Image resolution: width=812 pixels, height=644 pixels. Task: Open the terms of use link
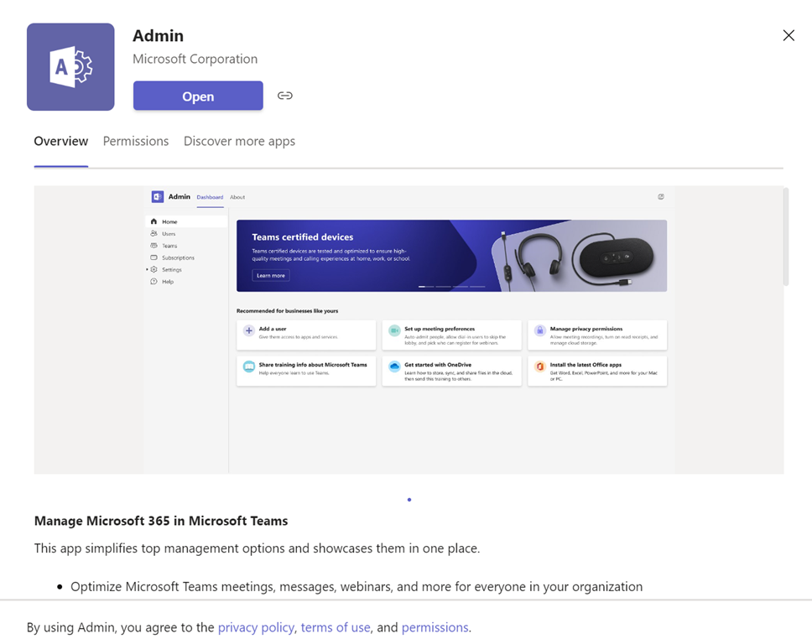pyautogui.click(x=336, y=627)
